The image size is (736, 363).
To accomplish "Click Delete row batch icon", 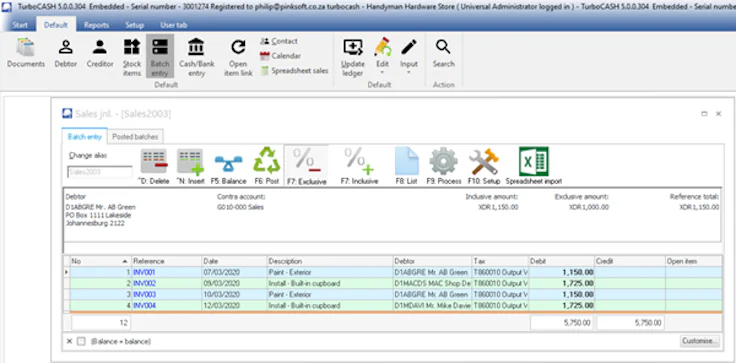I will (154, 161).
